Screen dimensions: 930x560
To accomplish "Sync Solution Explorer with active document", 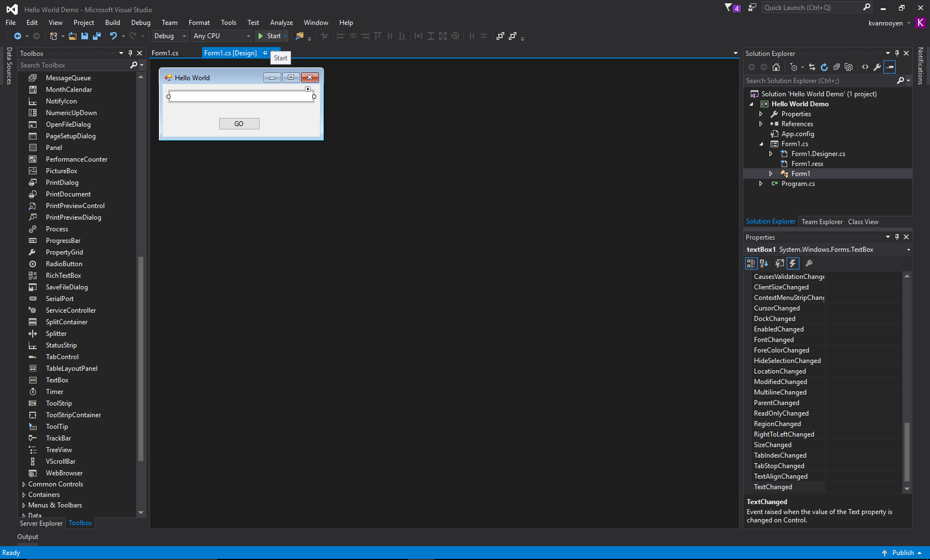I will tap(812, 67).
